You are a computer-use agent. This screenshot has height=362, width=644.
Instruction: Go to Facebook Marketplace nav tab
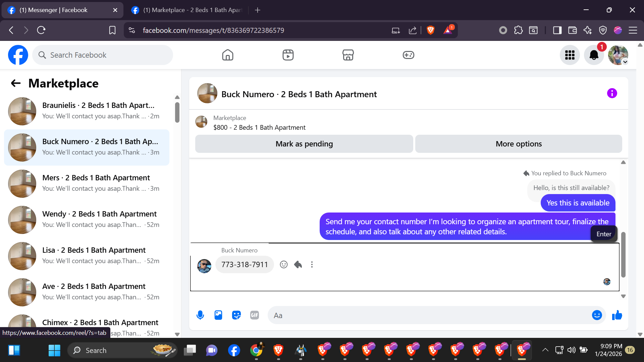348,55
